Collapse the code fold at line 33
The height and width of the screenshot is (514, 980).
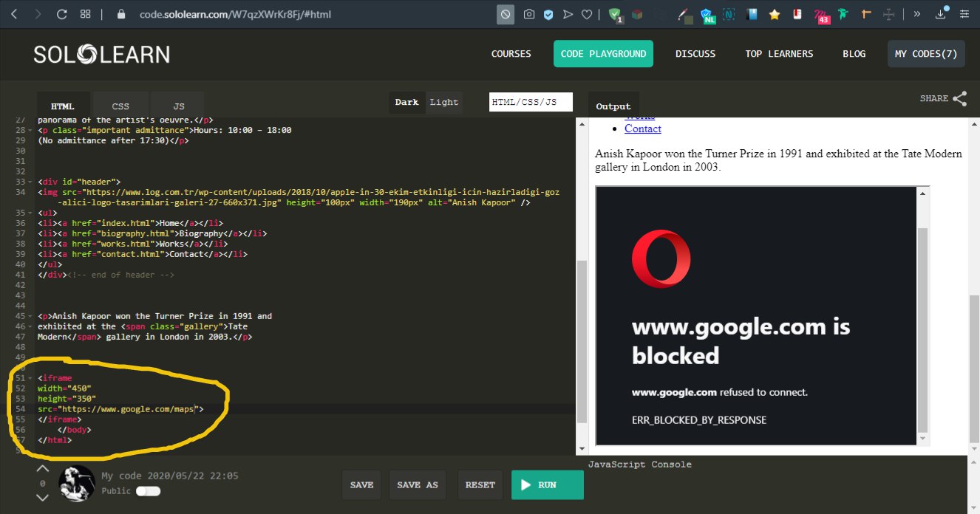pos(30,182)
